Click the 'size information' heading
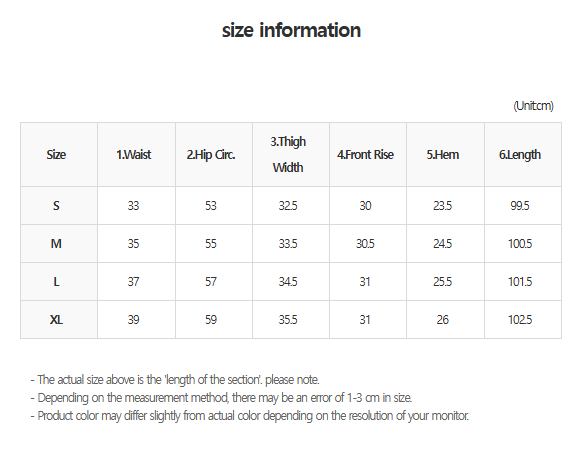This screenshot has width=585, height=463. coord(291,30)
